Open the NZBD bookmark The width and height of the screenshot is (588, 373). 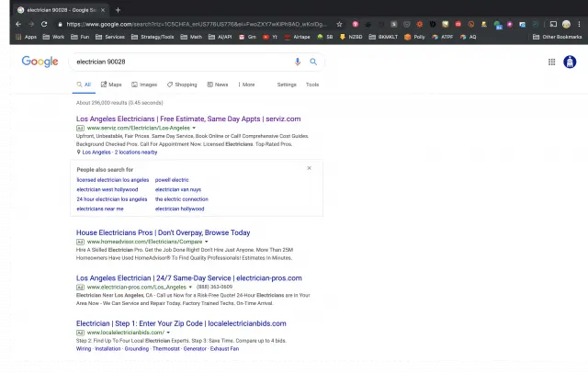pos(351,37)
